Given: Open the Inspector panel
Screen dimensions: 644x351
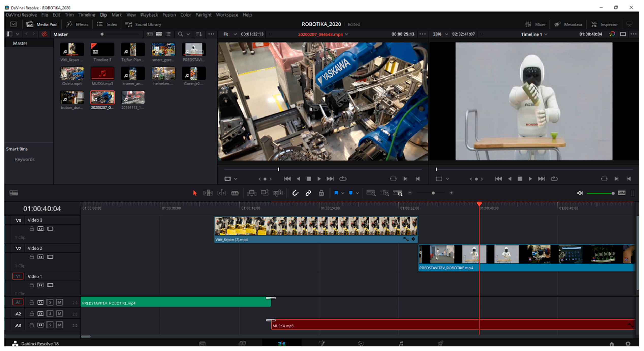Looking at the screenshot, I should [x=605, y=24].
